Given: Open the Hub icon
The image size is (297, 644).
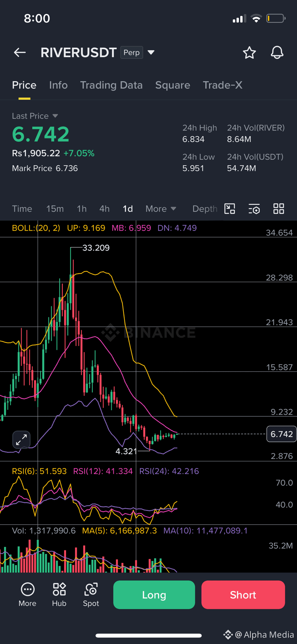Looking at the screenshot, I should point(59,595).
